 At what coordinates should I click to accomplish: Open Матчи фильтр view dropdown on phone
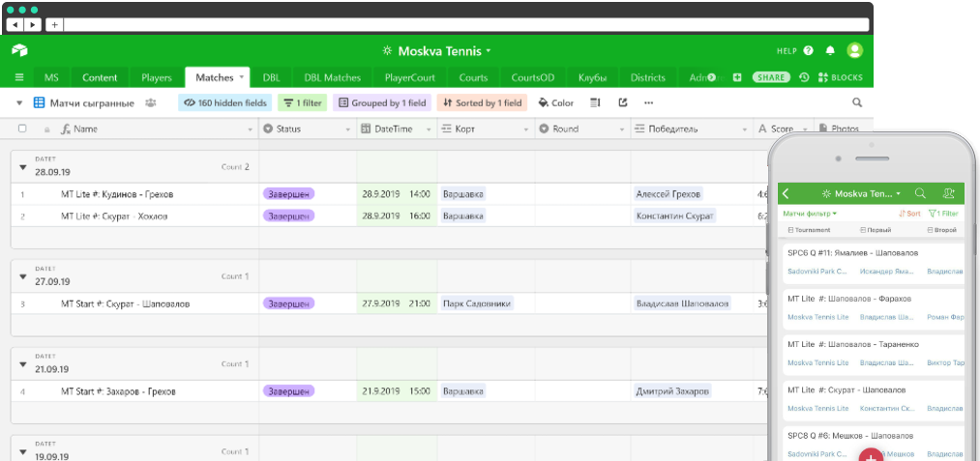tap(810, 214)
